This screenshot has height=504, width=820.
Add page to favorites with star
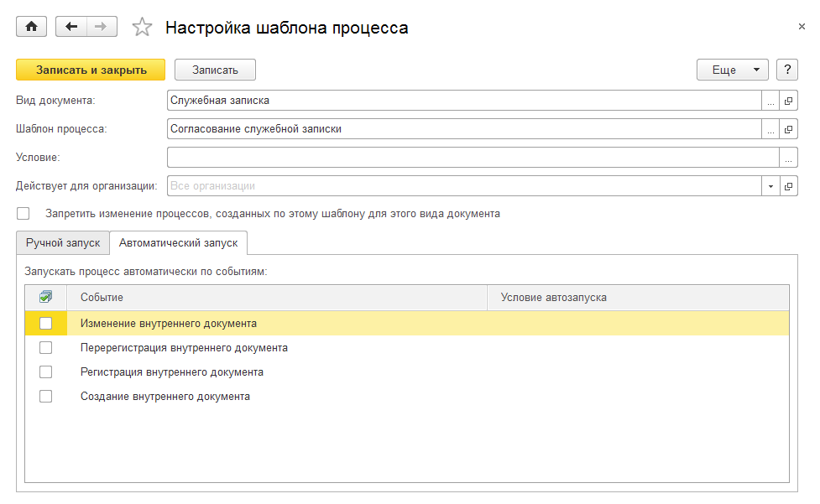tap(142, 28)
